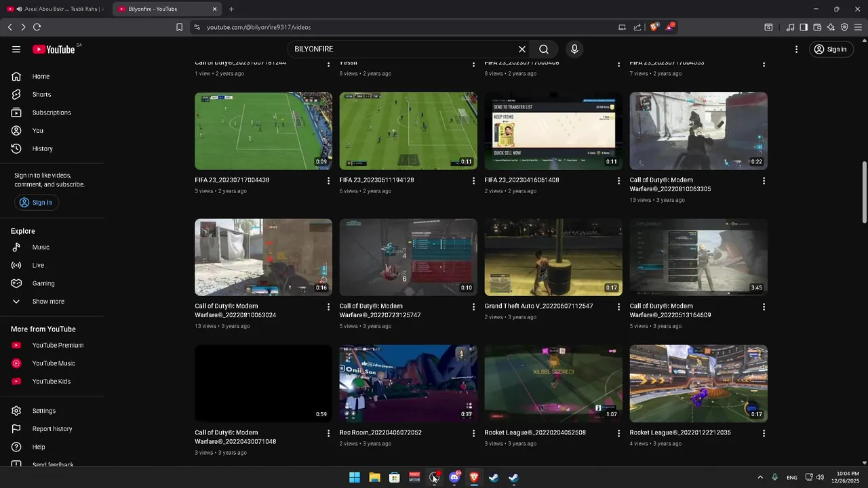The width and height of the screenshot is (868, 488).
Task: Play the Grand Theft Auto V thumbnail
Action: [x=553, y=257]
